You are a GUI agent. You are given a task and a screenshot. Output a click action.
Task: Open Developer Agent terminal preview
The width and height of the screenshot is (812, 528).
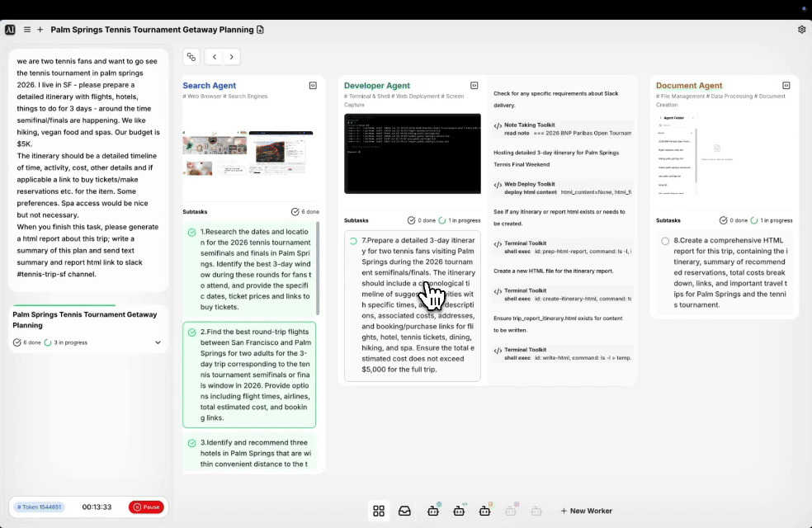coord(413,153)
